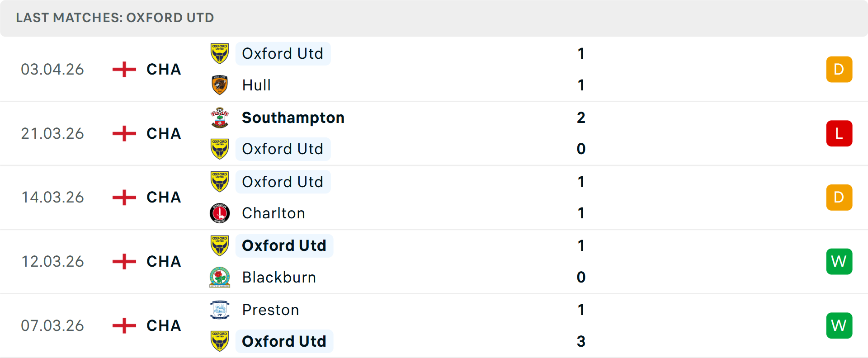This screenshot has width=868, height=358.
Task: Click the W badge on Preston match
Action: [839, 325]
